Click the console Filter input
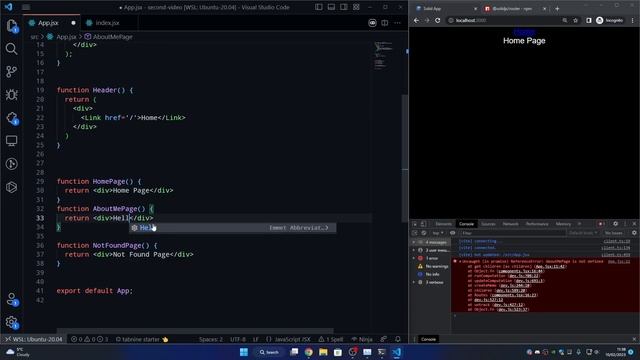The height and width of the screenshot is (360, 640). pos(512,233)
